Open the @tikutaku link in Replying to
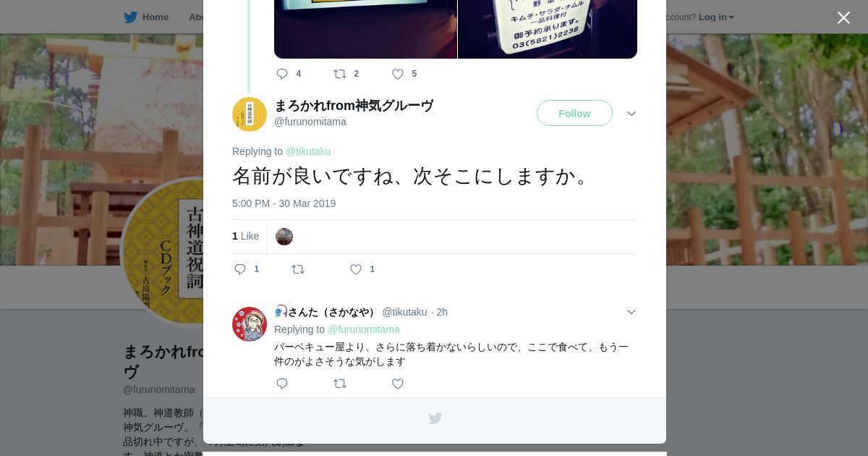868x456 pixels. click(x=308, y=151)
